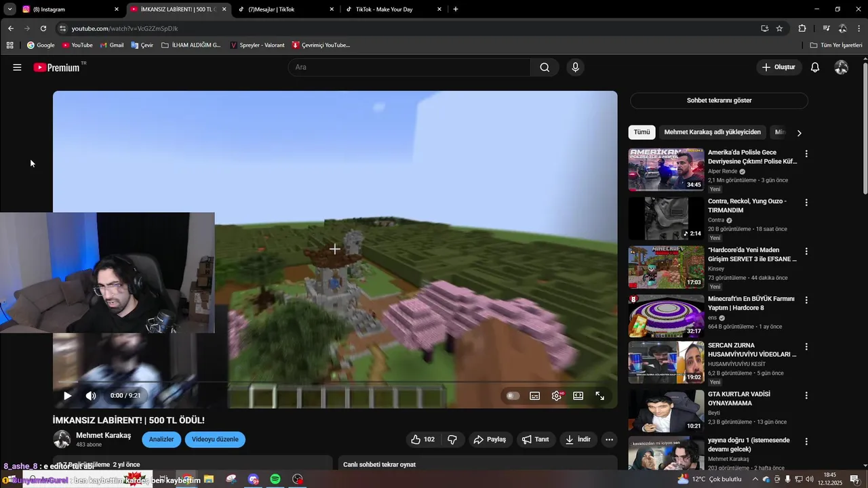Like the video with 102 likes
Screen dimensions: 868x488
pos(423,439)
